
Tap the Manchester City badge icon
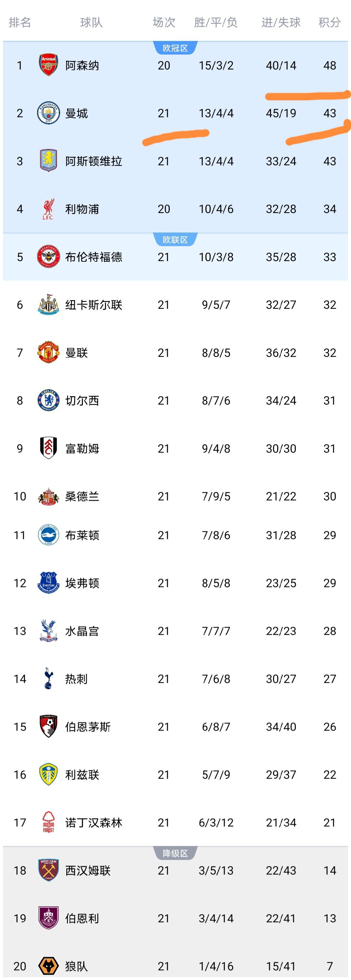click(x=48, y=113)
